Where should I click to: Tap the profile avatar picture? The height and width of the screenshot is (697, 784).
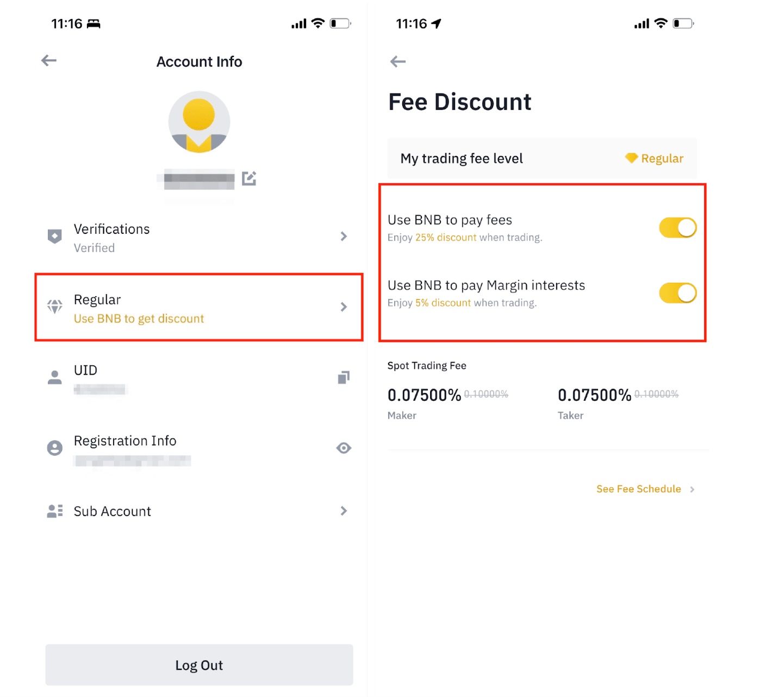pos(199,122)
